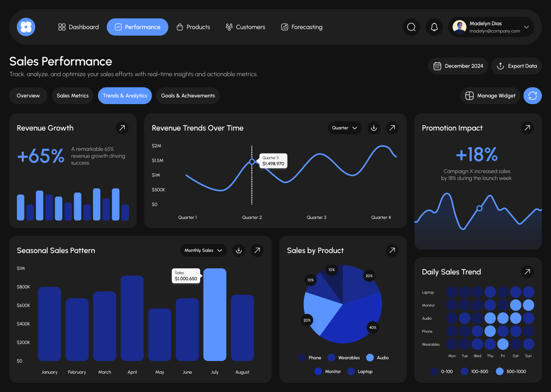Toggle the Monitor legend item
Viewport: 551px width, 392px height.
[328, 371]
